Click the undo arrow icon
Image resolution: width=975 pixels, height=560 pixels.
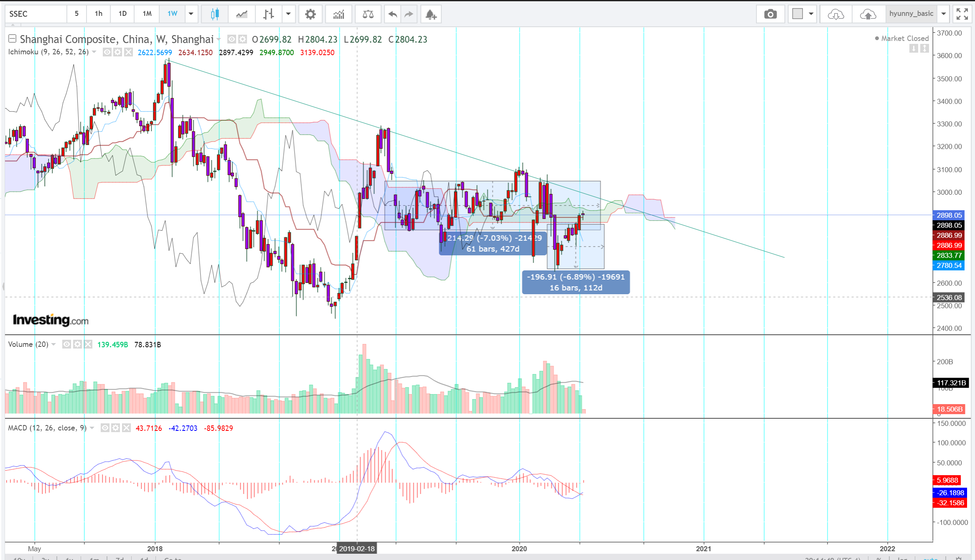392,14
